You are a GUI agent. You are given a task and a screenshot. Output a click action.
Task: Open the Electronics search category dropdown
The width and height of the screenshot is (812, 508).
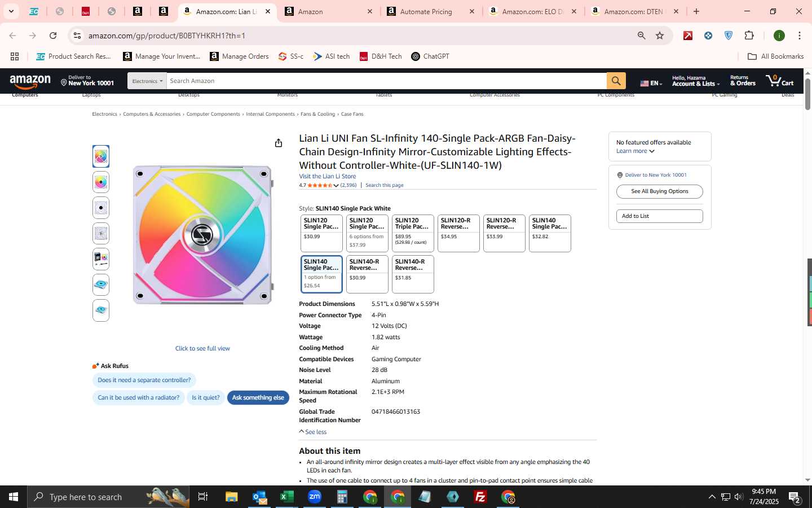147,81
